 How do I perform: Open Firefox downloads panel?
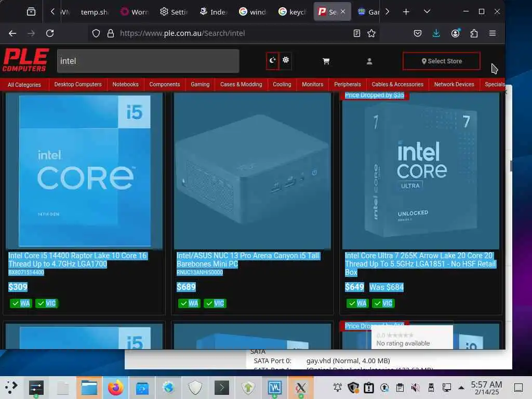[x=436, y=33]
